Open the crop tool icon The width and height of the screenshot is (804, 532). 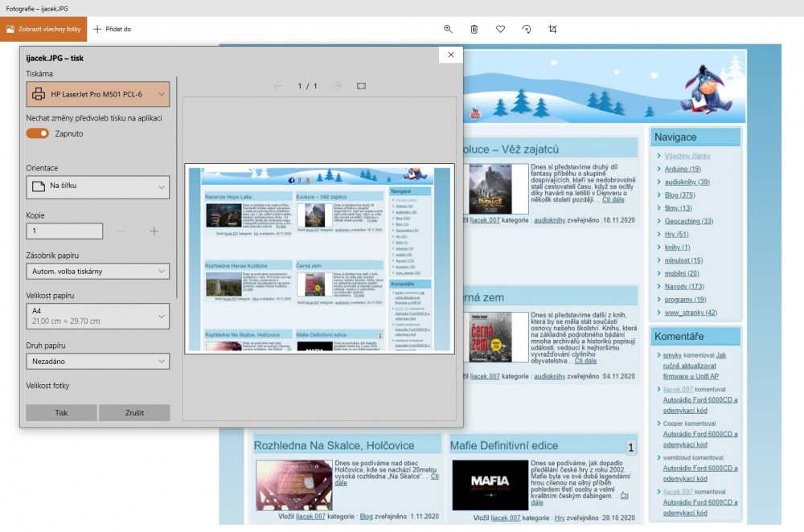(x=552, y=29)
